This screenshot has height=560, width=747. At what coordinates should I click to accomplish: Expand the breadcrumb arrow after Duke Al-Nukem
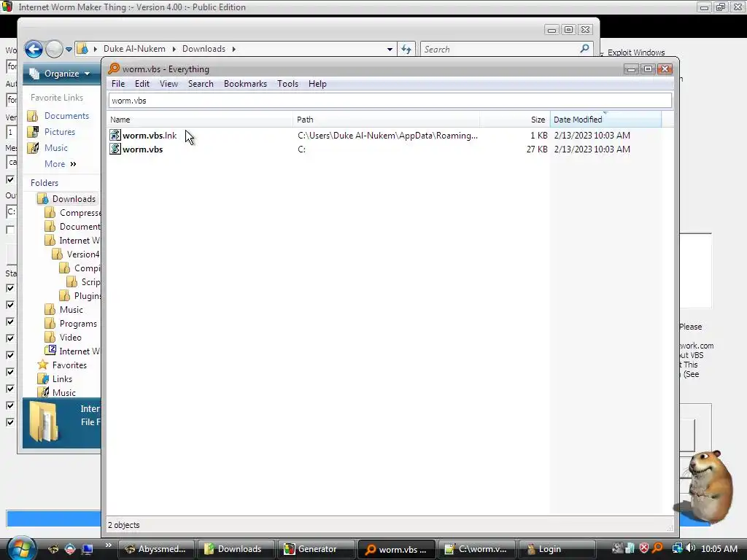(174, 49)
